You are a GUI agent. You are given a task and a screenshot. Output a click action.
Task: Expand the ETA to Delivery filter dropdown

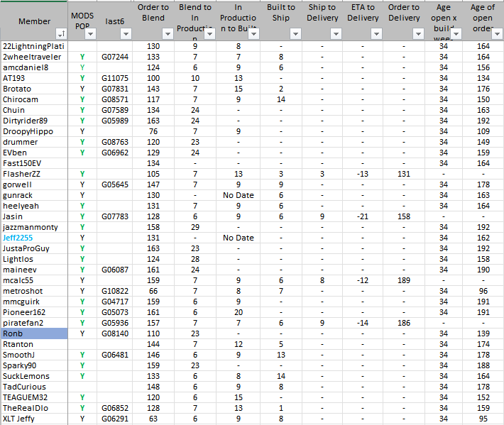point(378,33)
